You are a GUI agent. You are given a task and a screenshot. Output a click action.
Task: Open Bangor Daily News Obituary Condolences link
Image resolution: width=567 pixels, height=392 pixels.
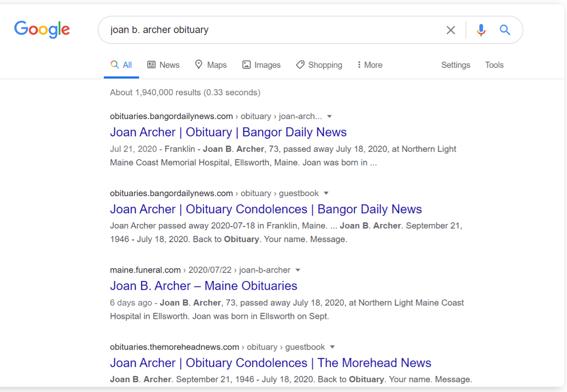pyautogui.click(x=265, y=209)
